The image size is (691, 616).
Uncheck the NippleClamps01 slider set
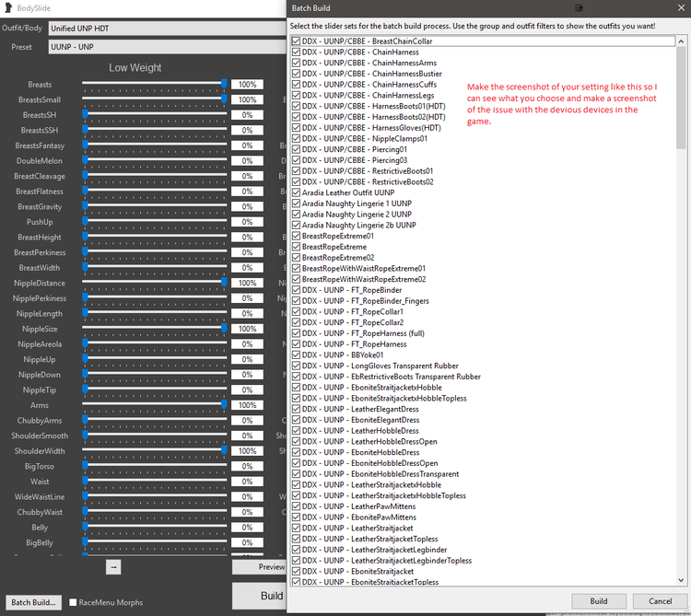click(296, 139)
